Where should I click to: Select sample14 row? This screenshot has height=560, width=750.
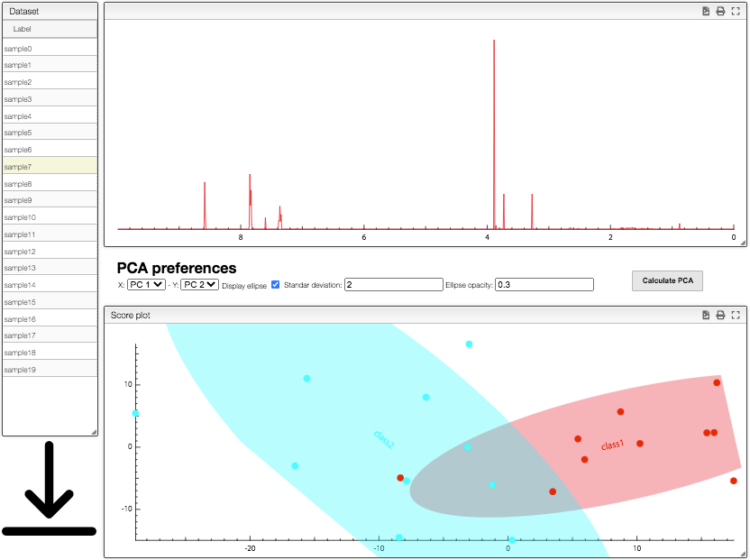click(x=50, y=284)
